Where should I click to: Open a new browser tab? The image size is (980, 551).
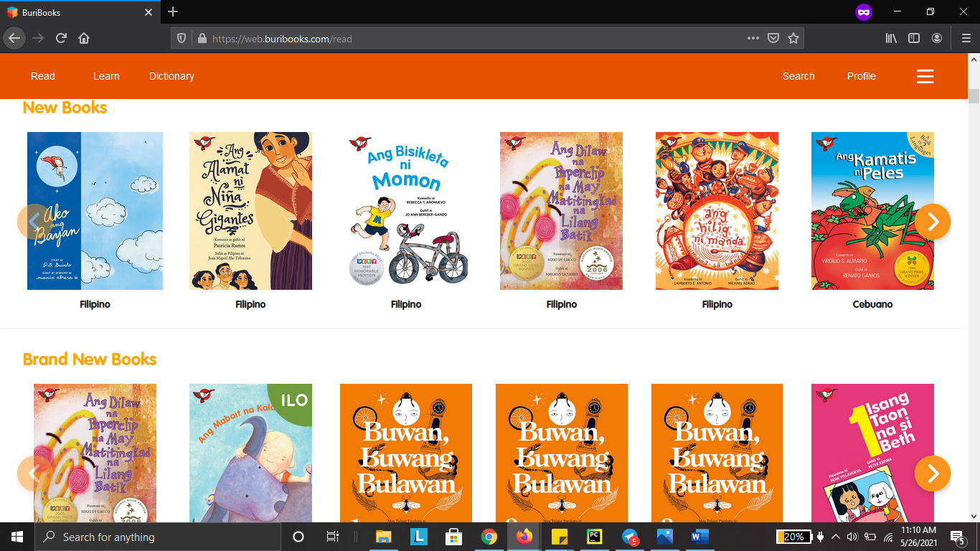coord(173,12)
